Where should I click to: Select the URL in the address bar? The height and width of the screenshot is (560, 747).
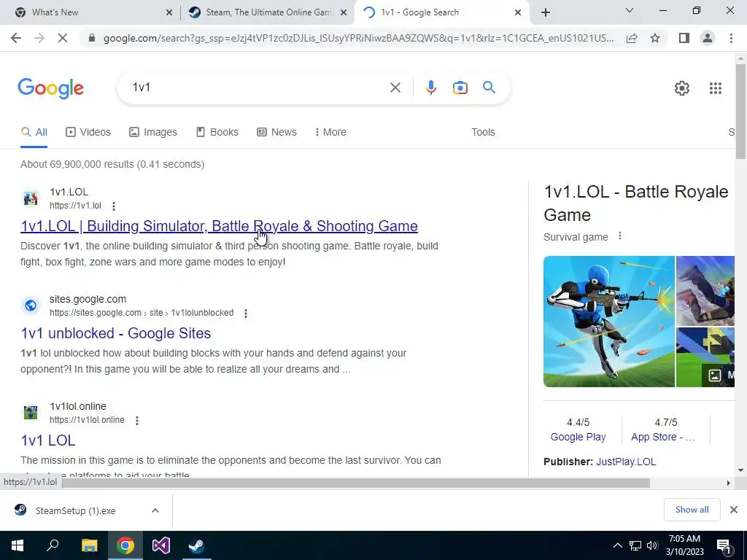coord(358,38)
